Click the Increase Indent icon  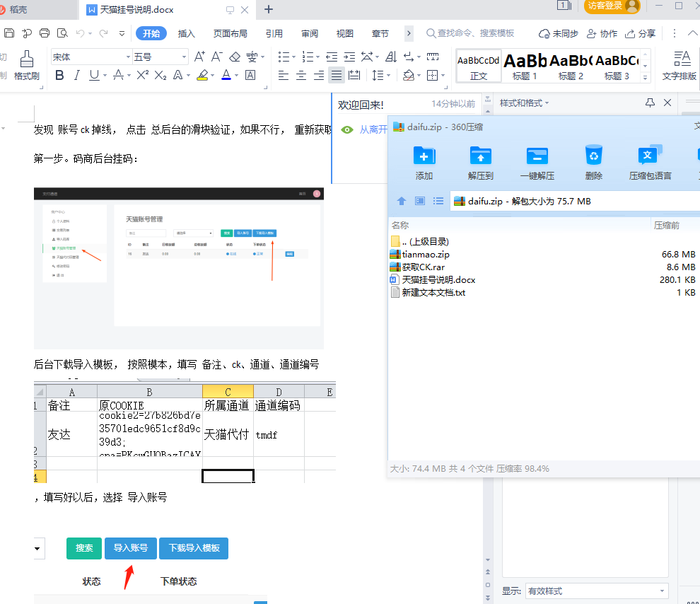coord(349,57)
